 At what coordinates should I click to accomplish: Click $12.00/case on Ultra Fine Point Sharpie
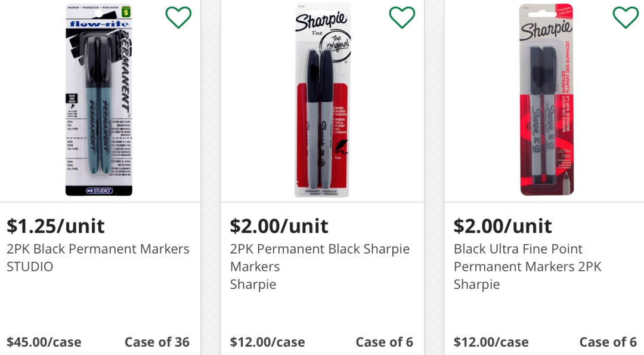click(491, 342)
